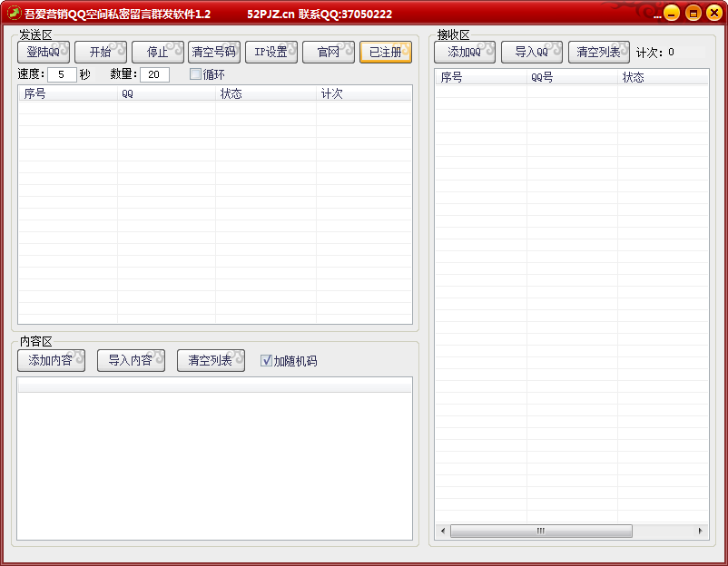
Task: Click 添加内容 to add content
Action: coord(51,361)
